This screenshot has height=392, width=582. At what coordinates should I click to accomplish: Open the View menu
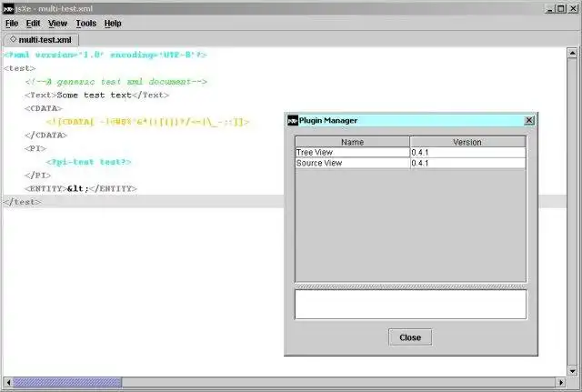pos(57,24)
